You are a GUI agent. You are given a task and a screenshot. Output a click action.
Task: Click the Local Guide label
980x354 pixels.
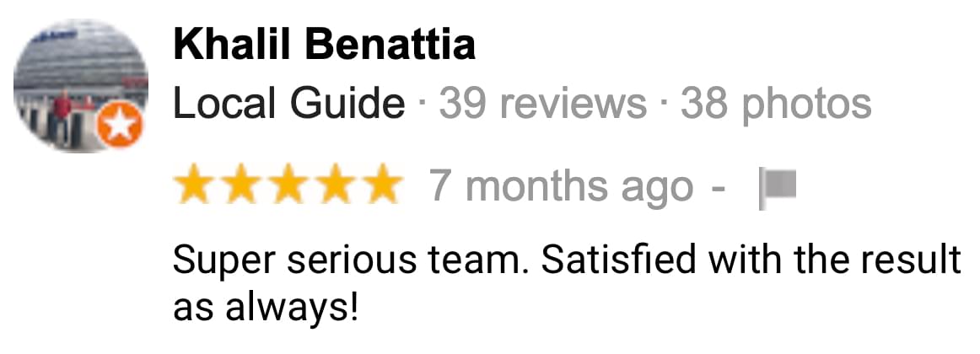point(289,104)
